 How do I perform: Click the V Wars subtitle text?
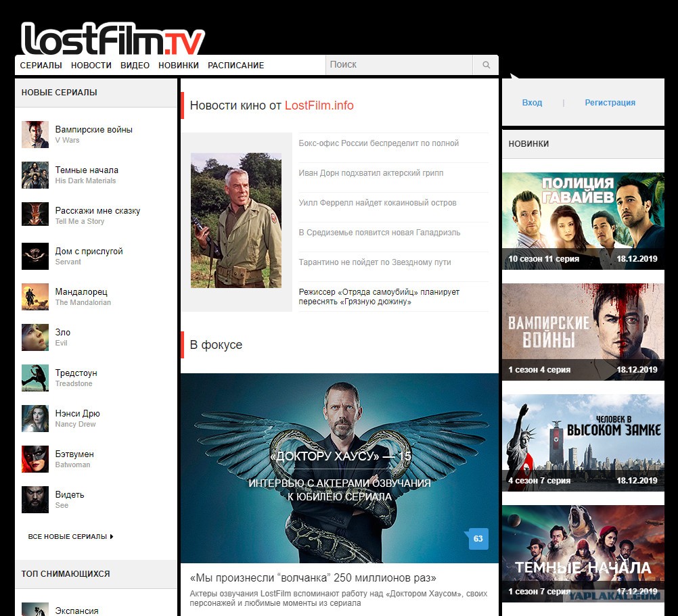pyautogui.click(x=68, y=140)
